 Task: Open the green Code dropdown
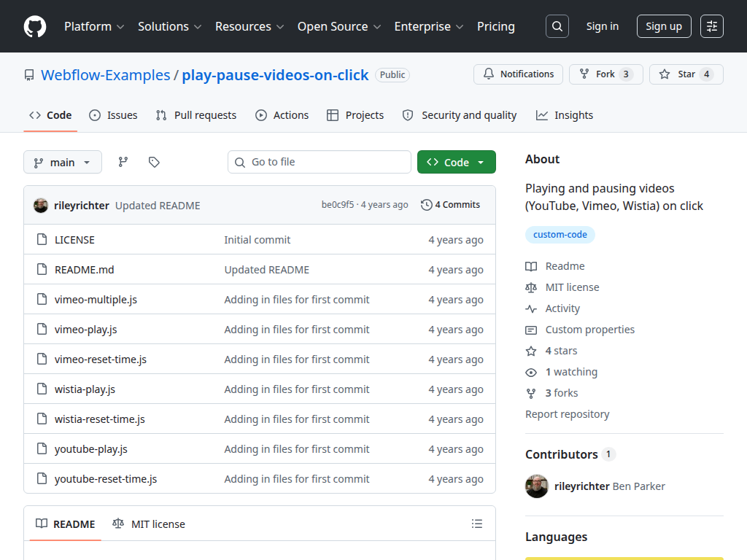tap(457, 163)
